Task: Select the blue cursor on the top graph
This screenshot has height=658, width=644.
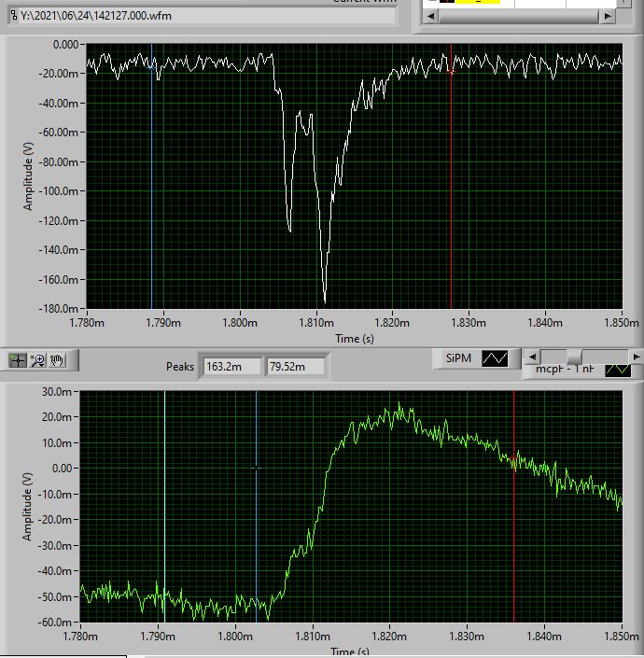Action: 152,176
